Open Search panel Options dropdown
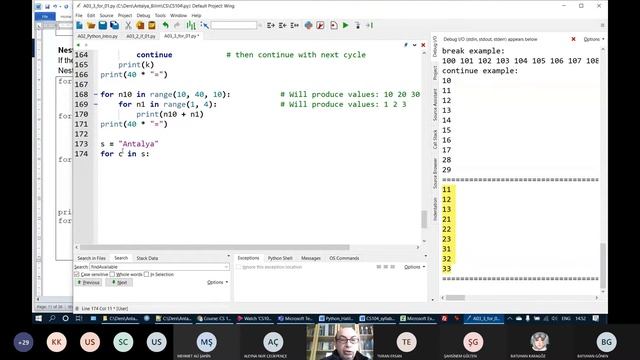 tap(218, 282)
